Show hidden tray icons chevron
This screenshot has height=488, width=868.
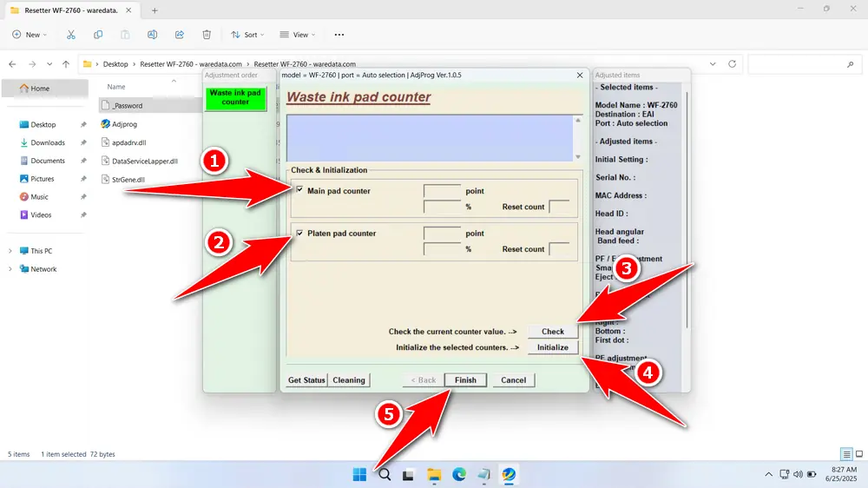pos(768,474)
